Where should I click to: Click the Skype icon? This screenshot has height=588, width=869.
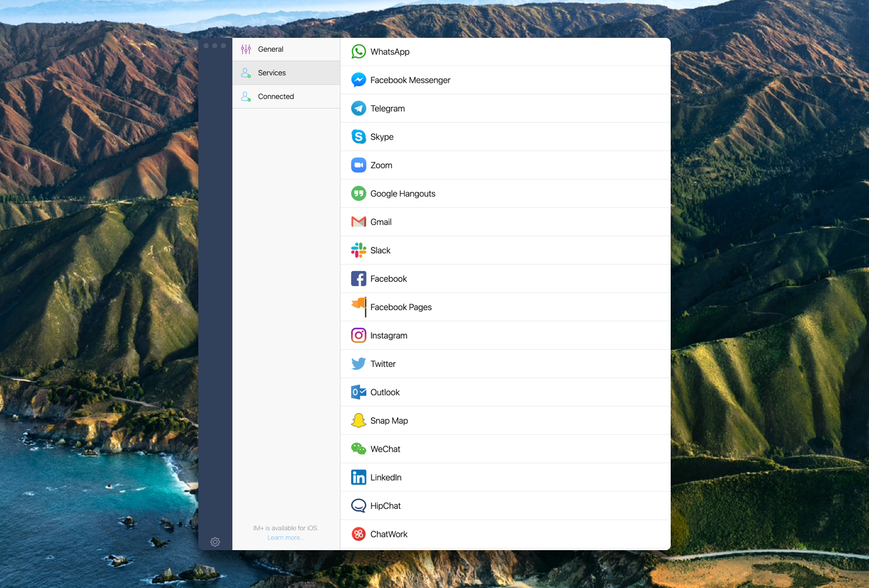(359, 137)
